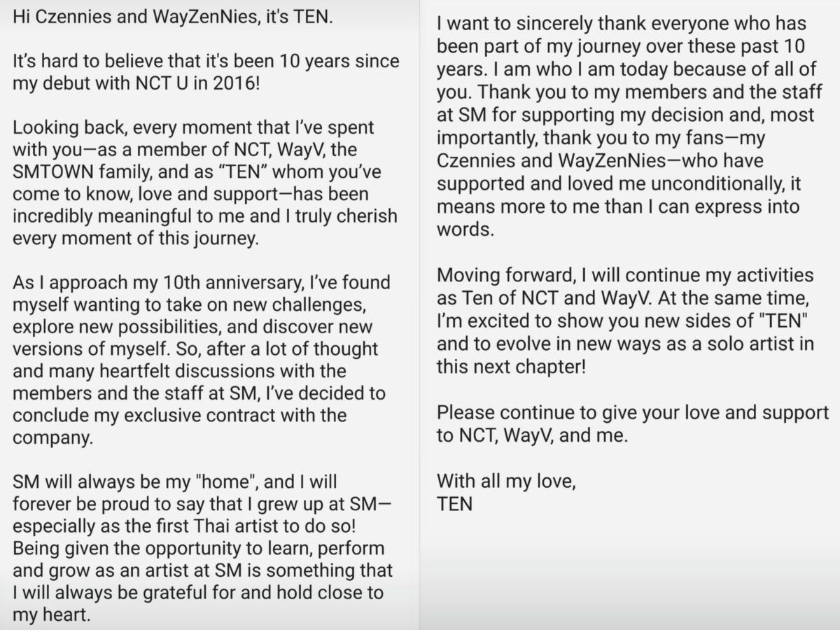Click the words "my heart." at bottom left

click(x=52, y=615)
